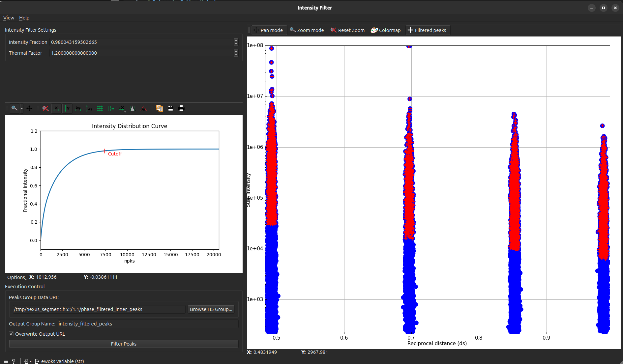The height and width of the screenshot is (364, 623).
Task: Edit the Intensity Fraction field
Action: pyautogui.click(x=142, y=42)
